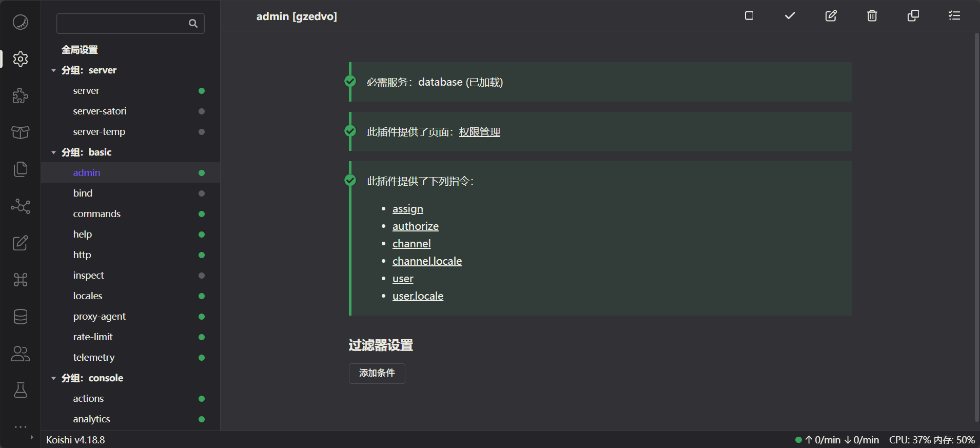Select the proxy-agent plugin entry
This screenshot has height=448, width=980.
(x=100, y=317)
